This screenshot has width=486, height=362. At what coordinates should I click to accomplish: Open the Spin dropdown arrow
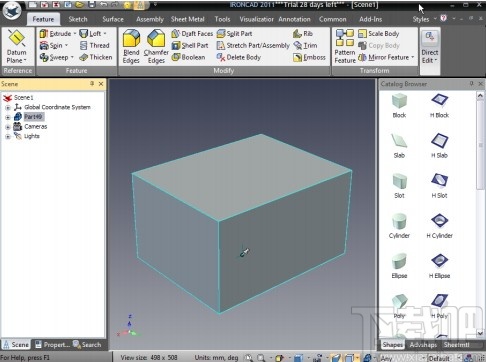(66, 45)
